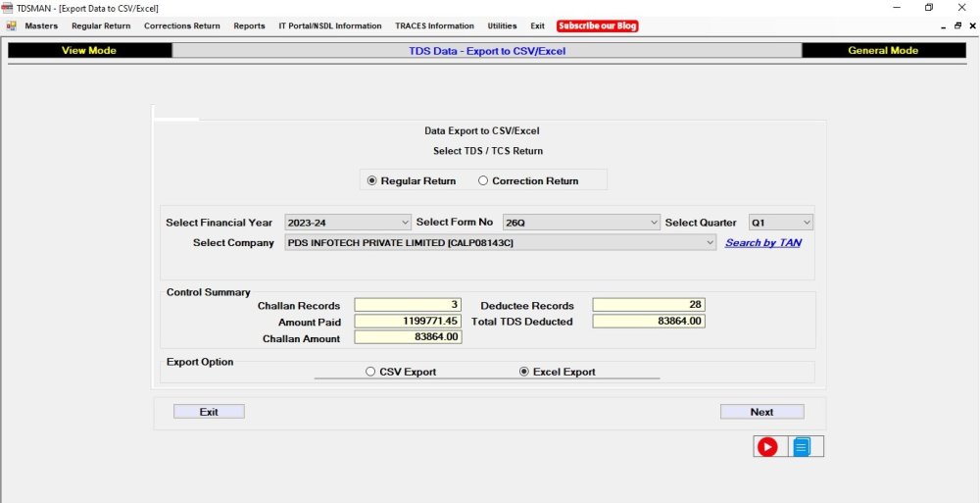Click the View Mode label
The height and width of the screenshot is (503, 980).
(89, 50)
